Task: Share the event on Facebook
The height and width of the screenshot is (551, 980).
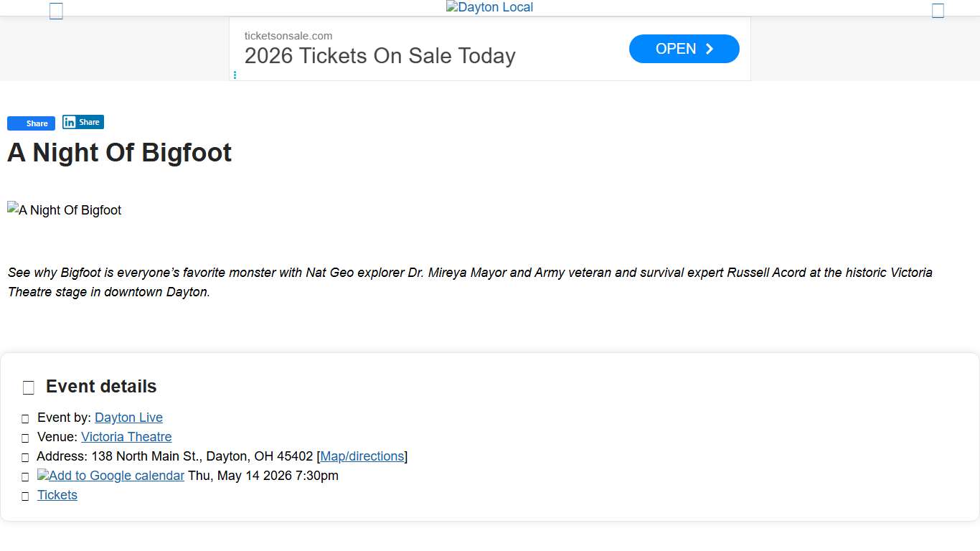Action: [x=31, y=123]
